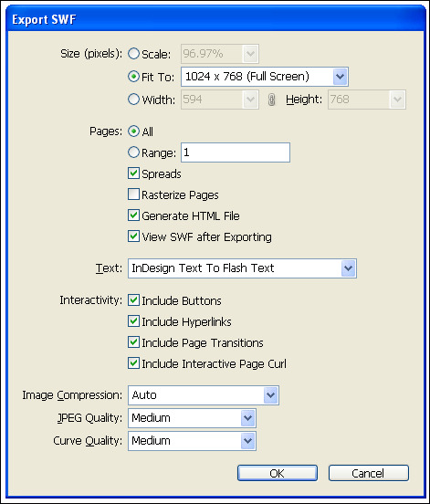The image size is (430, 504).
Task: Click the Interactivity label
Action: pyautogui.click(x=91, y=300)
